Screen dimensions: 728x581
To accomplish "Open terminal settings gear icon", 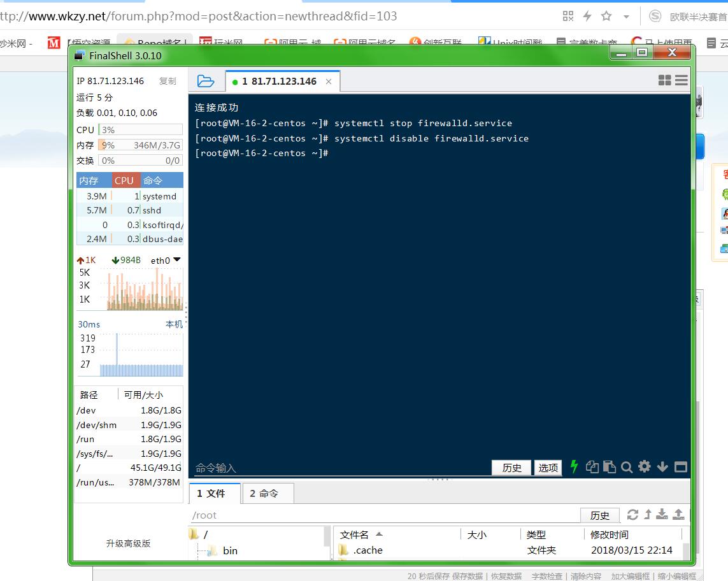I will coord(645,466).
